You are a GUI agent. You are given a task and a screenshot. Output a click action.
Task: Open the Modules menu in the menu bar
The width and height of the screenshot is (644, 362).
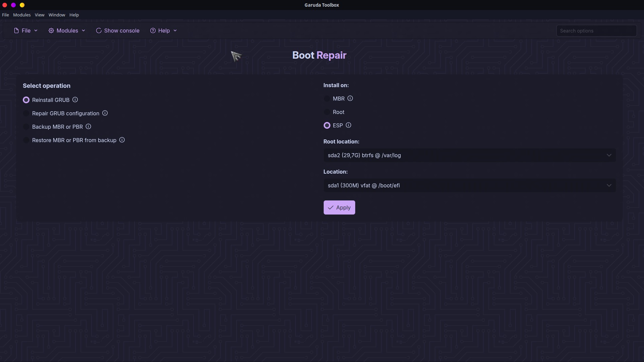tap(22, 15)
